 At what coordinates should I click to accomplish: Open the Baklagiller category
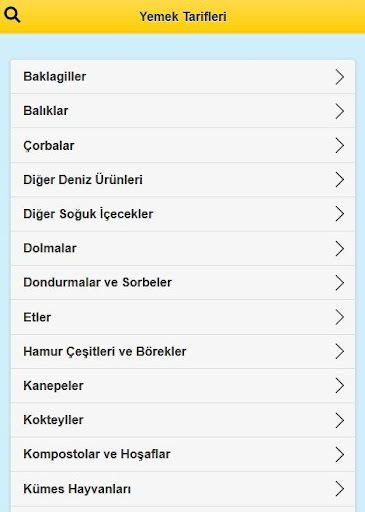click(x=183, y=77)
